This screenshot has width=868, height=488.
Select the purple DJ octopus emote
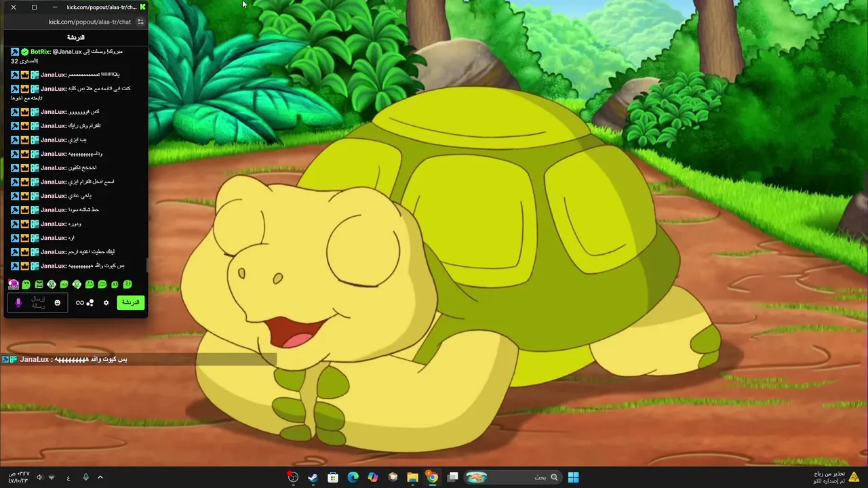point(13,285)
